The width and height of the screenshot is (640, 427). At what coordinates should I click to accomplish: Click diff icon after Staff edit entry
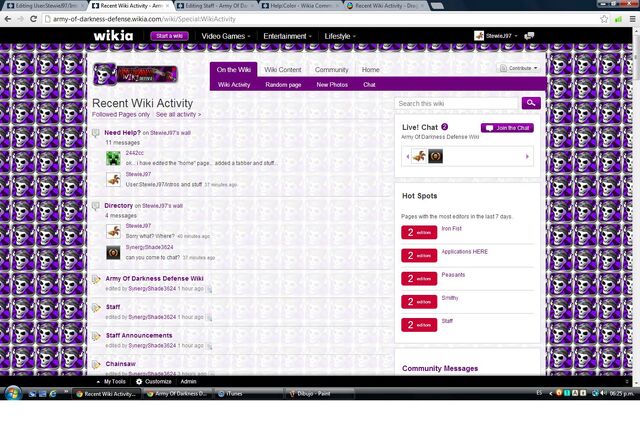[x=209, y=318]
